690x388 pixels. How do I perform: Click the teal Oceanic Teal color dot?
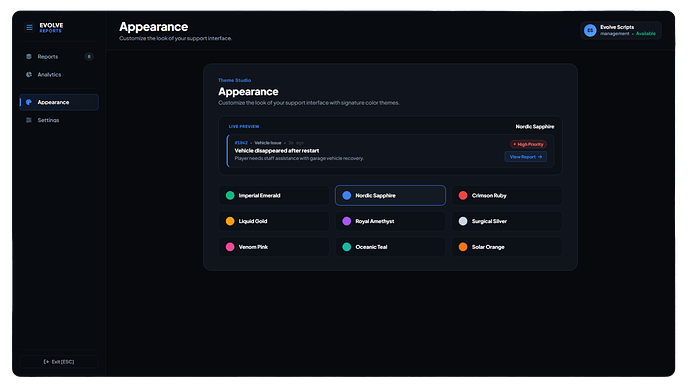347,247
